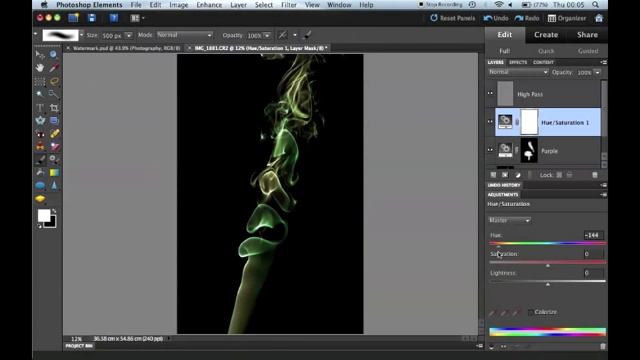
Task: Delete layer with Layers panel trash icon
Action: 595,175
